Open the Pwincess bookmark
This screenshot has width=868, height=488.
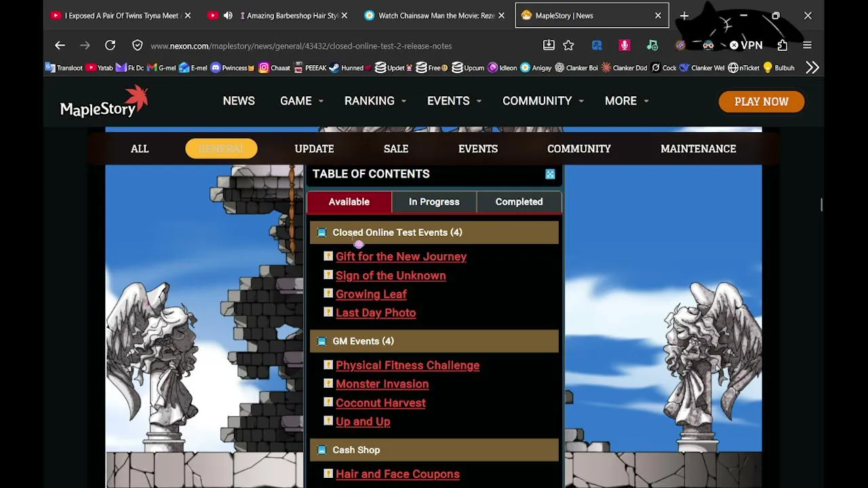pyautogui.click(x=233, y=68)
